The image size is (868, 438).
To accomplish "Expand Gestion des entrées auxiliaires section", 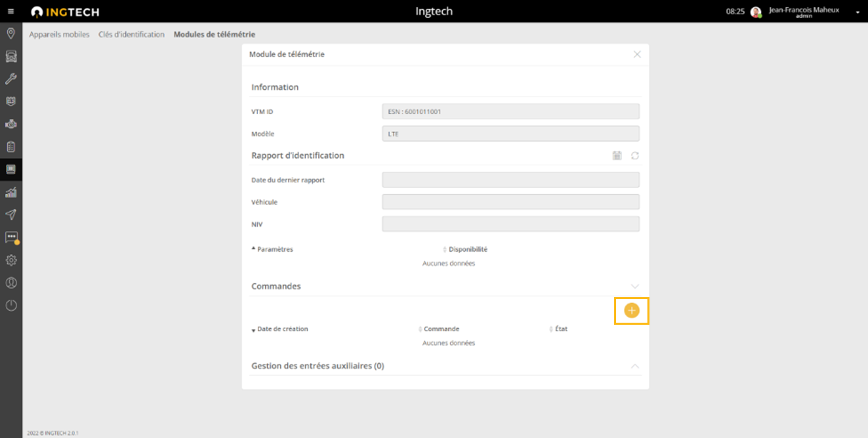I will 635,366.
